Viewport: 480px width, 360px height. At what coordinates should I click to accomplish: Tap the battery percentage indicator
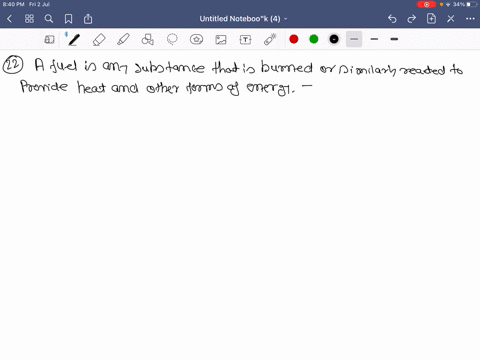(x=459, y=4)
